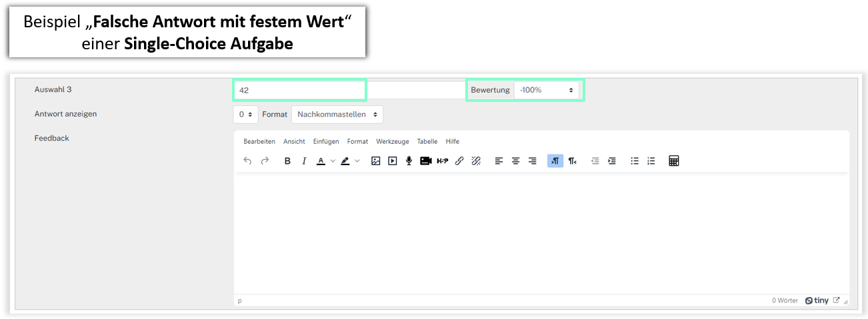Click the bold formatting icon
The width and height of the screenshot is (868, 319).
[287, 161]
